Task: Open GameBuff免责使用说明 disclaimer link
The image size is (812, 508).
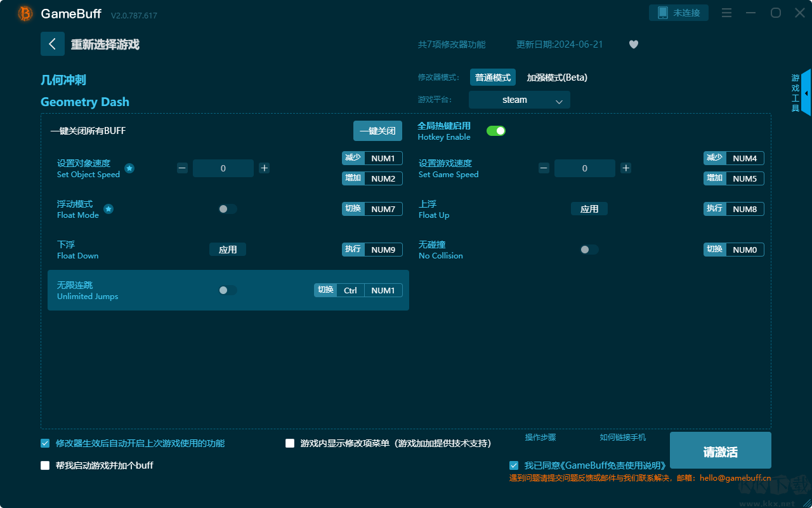Action: pos(614,465)
